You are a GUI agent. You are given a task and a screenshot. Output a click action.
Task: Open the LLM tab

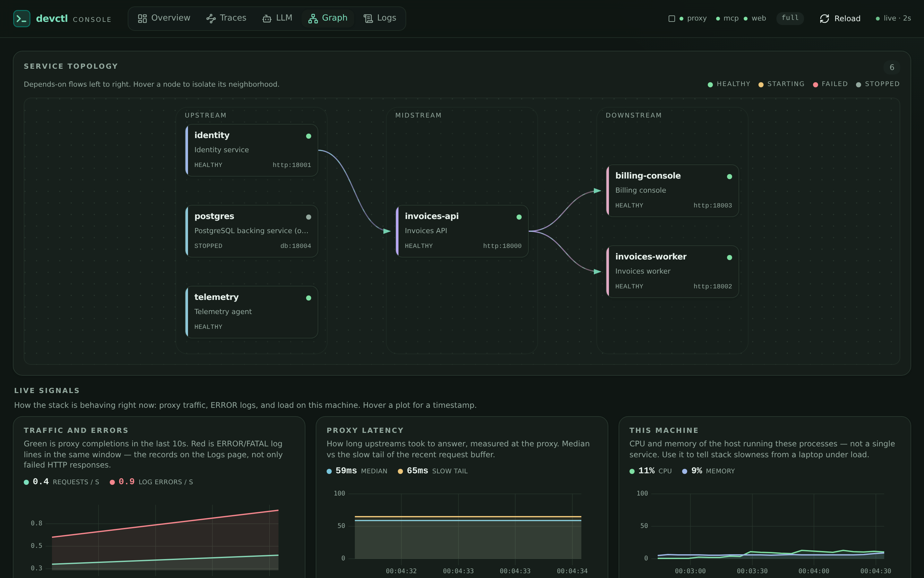[277, 18]
